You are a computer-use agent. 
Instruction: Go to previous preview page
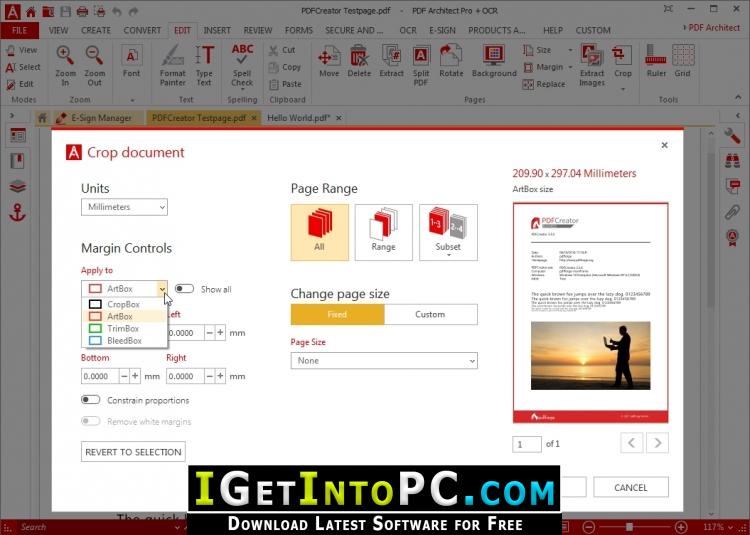click(631, 443)
